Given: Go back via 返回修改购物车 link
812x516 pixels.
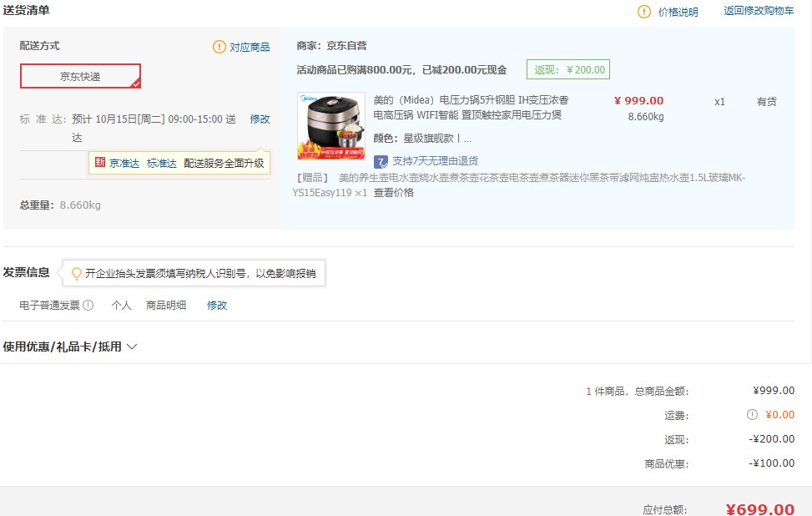Looking at the screenshot, I should [x=759, y=11].
